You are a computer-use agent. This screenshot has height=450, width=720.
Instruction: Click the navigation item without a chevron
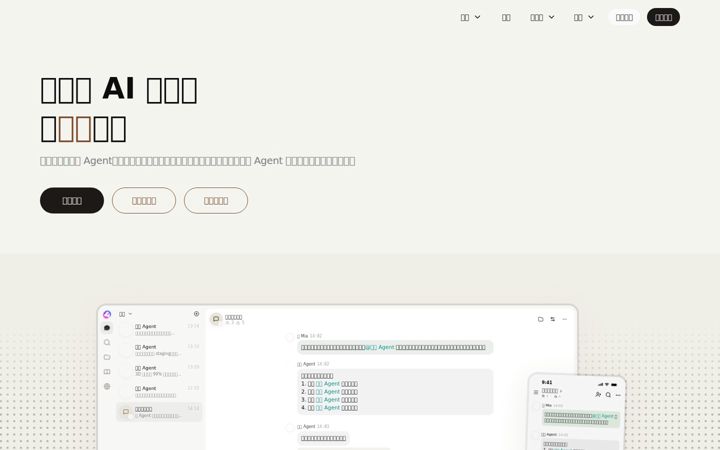506,17
